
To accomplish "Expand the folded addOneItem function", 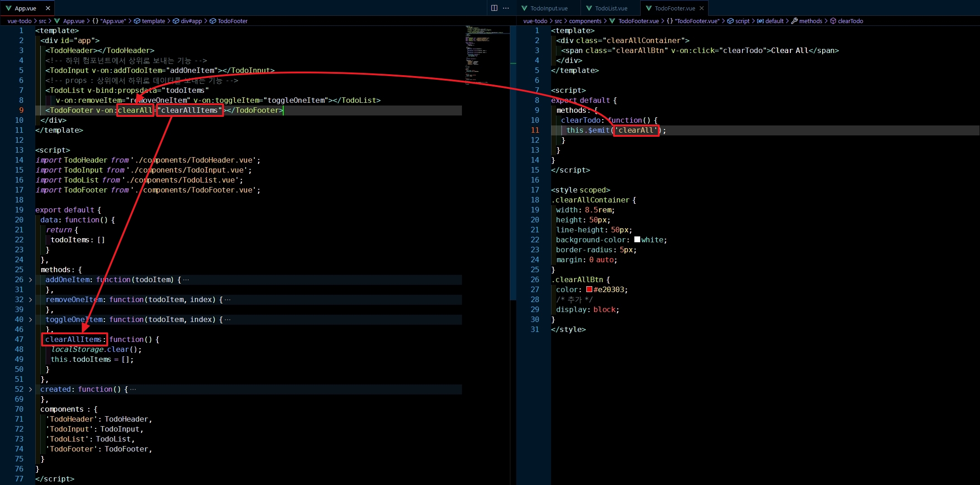I will point(30,280).
